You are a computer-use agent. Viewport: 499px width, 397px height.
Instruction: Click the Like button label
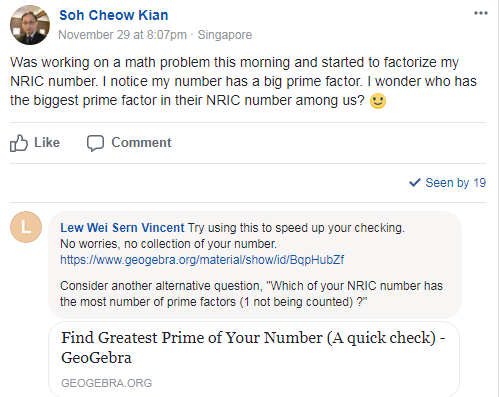pos(47,143)
